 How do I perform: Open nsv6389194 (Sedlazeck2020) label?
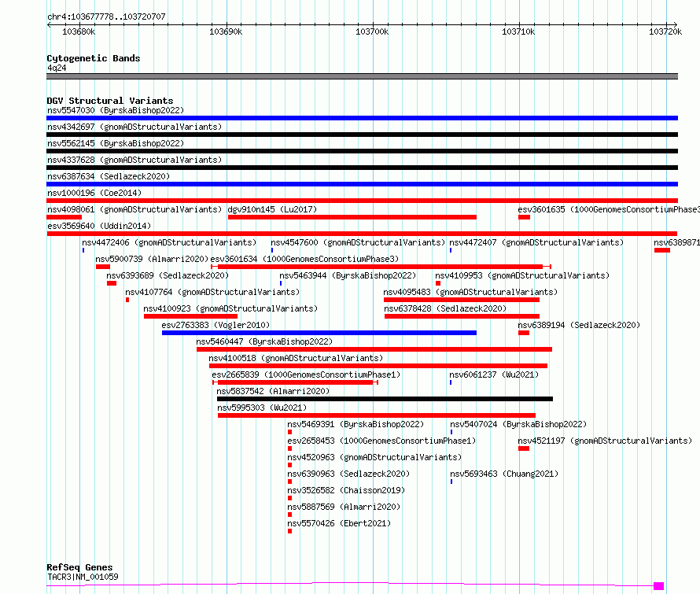(579, 325)
